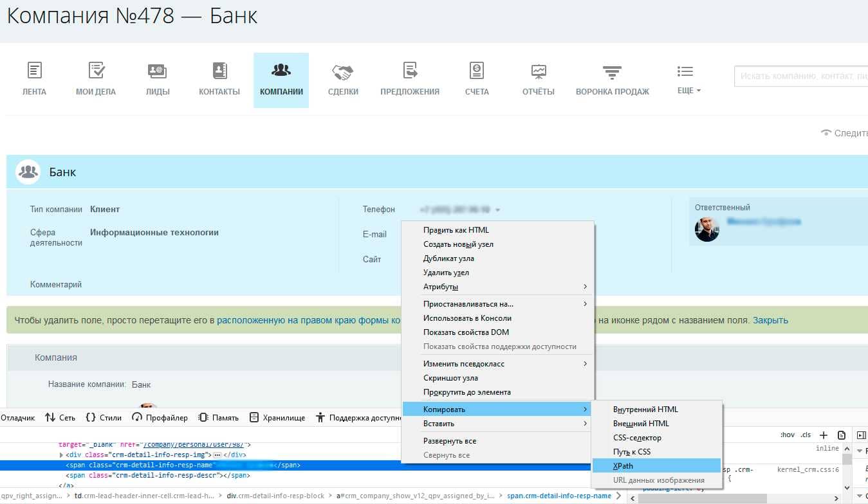868x504 pixels.
Task: Open the Предложения document icon
Action: click(x=410, y=70)
